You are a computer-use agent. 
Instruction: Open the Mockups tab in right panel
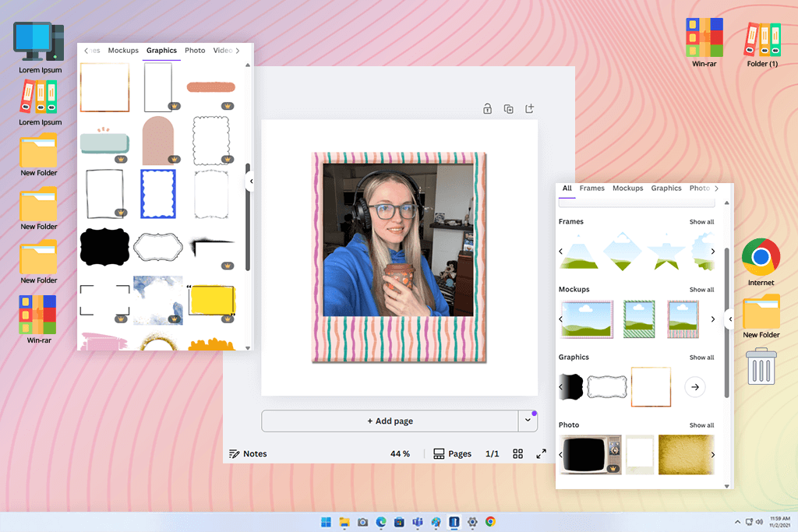pos(627,188)
